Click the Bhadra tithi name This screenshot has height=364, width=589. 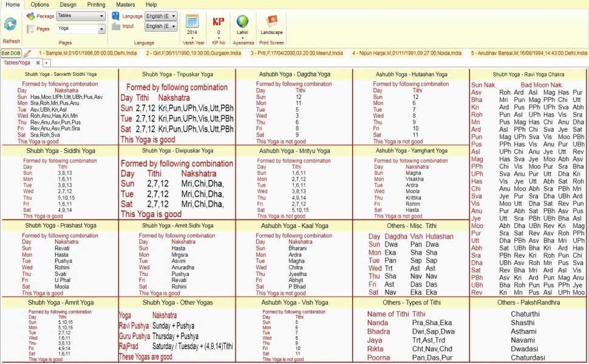point(379,332)
